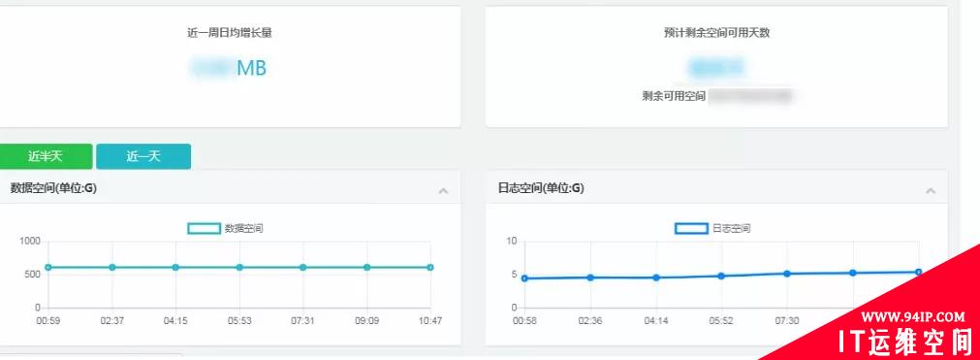Click the 近半天 green button
Viewport: 980px width, 360px height.
click(46, 156)
